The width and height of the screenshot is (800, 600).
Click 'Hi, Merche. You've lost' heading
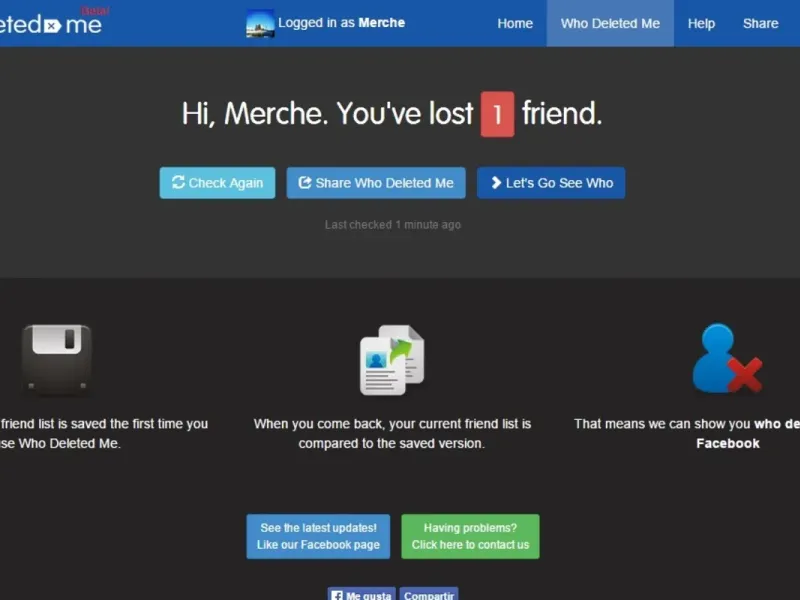pyautogui.click(x=328, y=114)
